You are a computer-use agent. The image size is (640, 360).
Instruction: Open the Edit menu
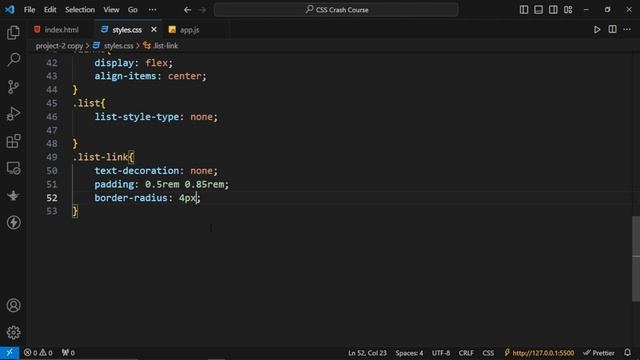point(50,9)
